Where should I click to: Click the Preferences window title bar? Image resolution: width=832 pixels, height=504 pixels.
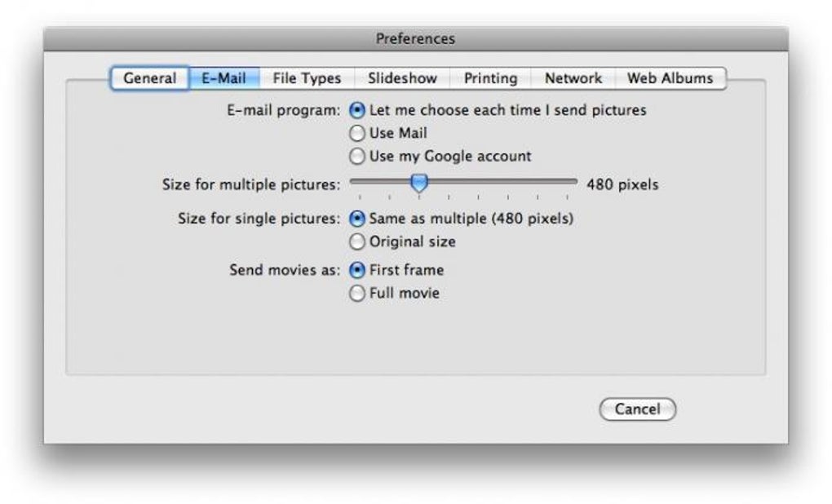click(x=416, y=39)
